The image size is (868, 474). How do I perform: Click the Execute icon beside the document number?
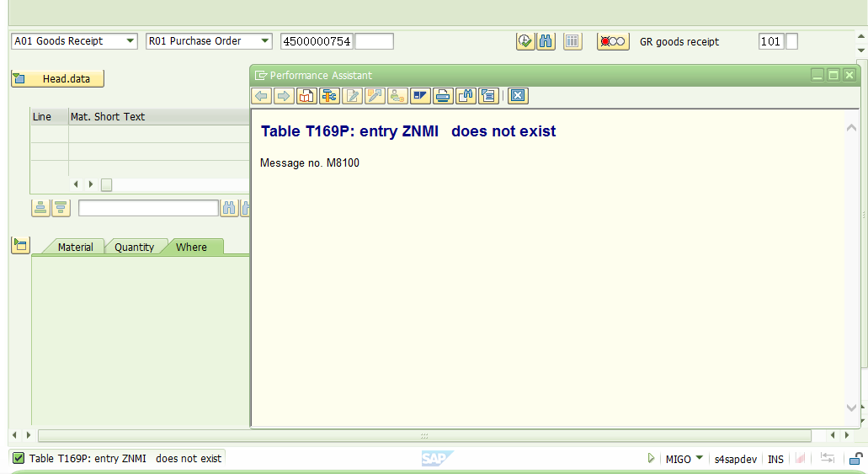click(x=525, y=41)
